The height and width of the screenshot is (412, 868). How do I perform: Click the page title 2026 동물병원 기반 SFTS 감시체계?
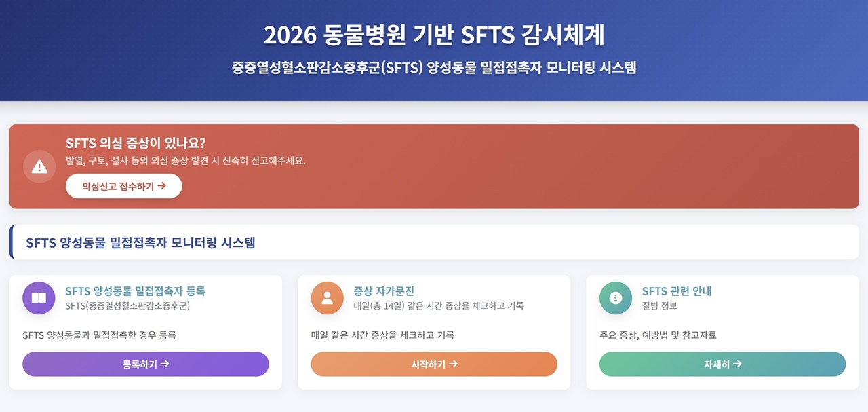point(434,35)
